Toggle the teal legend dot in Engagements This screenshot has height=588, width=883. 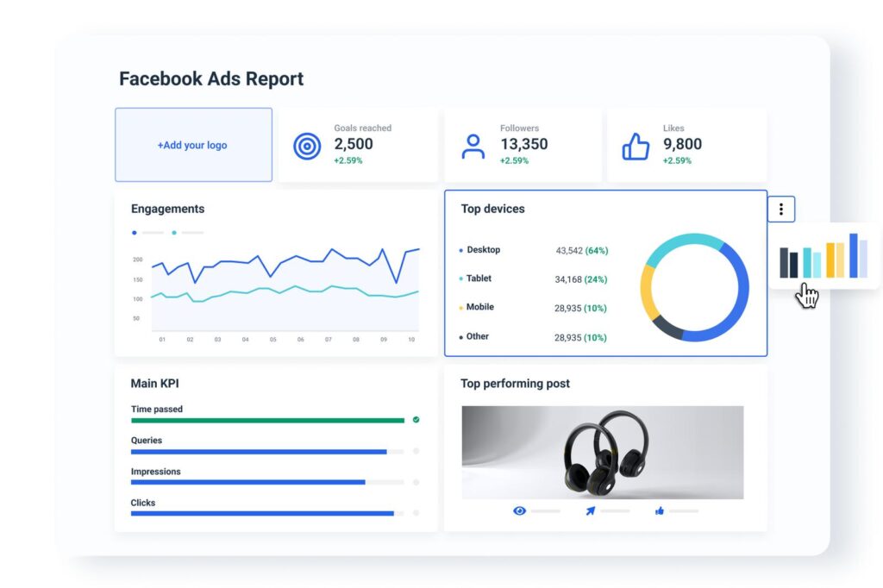174,233
